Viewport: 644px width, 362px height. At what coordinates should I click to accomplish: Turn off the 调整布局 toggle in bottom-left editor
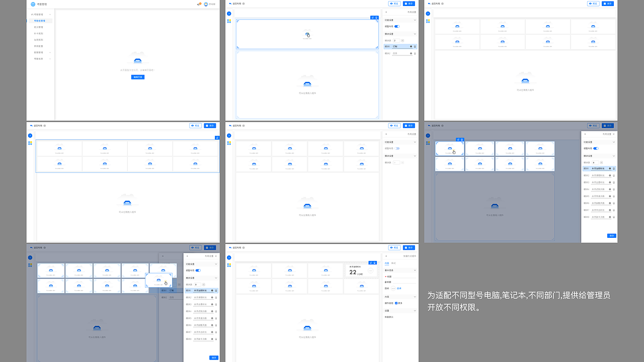point(199,270)
